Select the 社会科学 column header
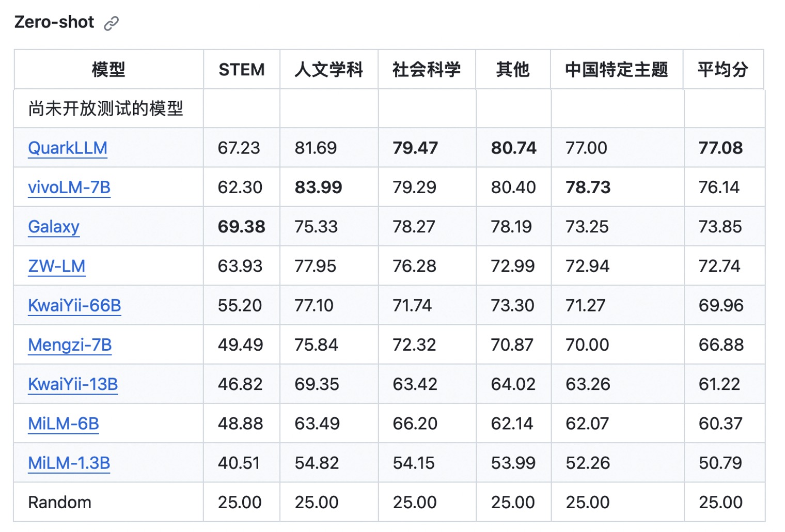785x532 pixels. point(427,69)
